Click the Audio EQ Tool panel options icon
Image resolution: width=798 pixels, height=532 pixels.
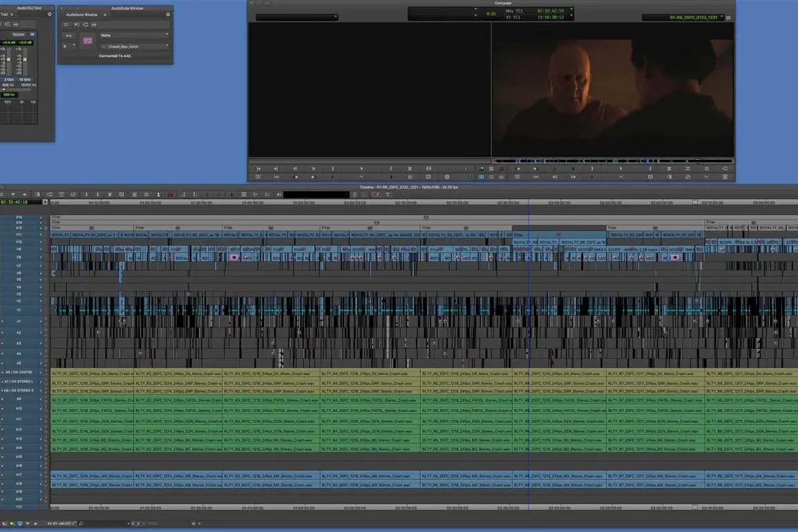[48, 15]
